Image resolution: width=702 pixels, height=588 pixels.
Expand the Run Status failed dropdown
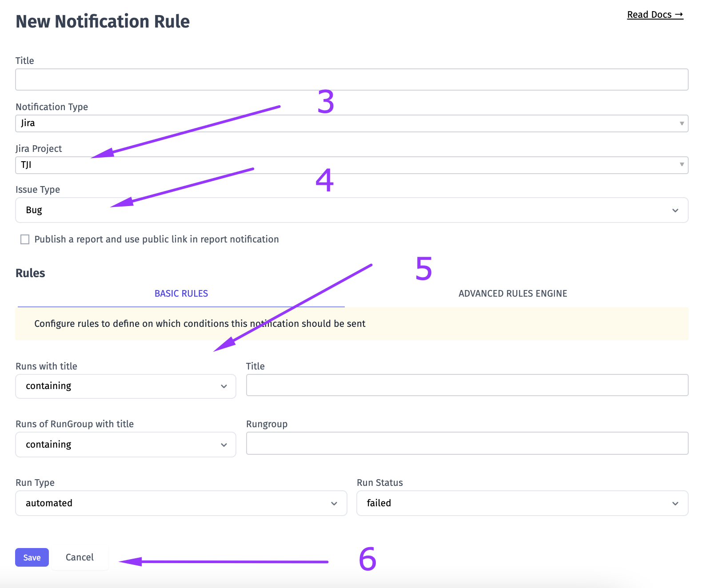[x=523, y=503]
